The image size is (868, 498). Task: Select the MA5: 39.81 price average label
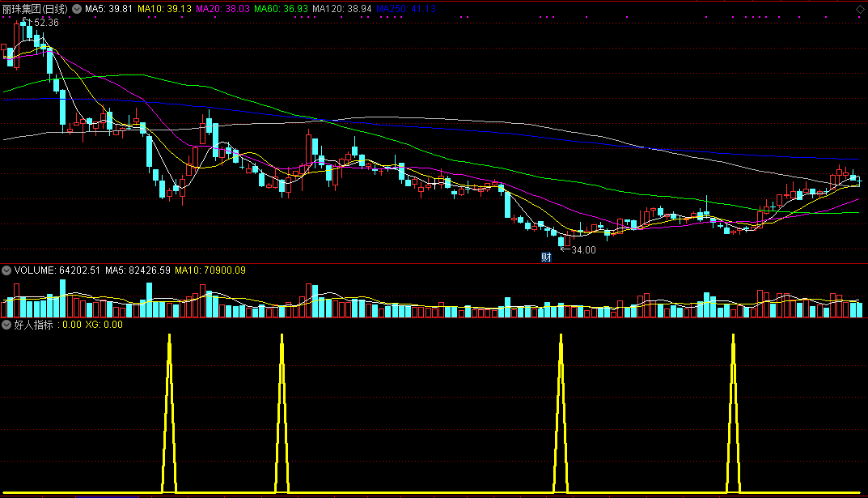[x=108, y=9]
